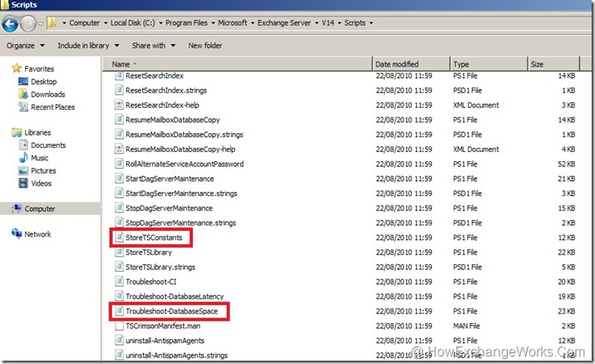Select Computer in the navigation pane
This screenshot has height=364, width=595.
tap(39, 209)
